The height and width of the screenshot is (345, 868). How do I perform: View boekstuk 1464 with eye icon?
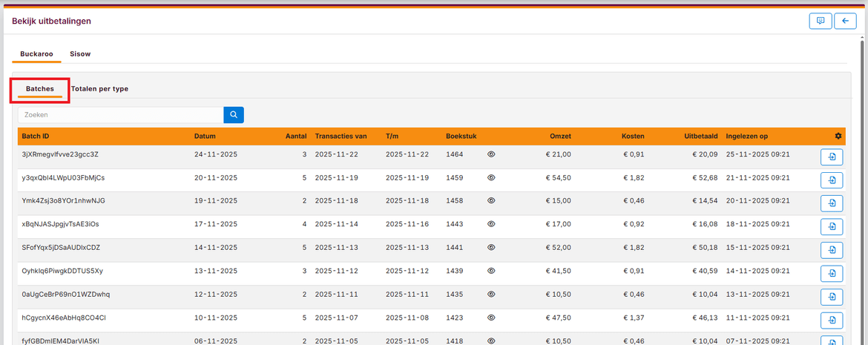pyautogui.click(x=491, y=154)
